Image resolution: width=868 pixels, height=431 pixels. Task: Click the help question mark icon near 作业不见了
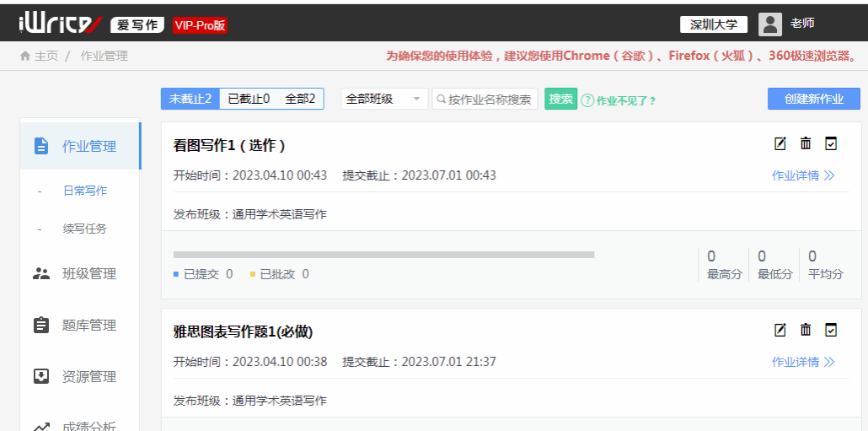coord(587,100)
